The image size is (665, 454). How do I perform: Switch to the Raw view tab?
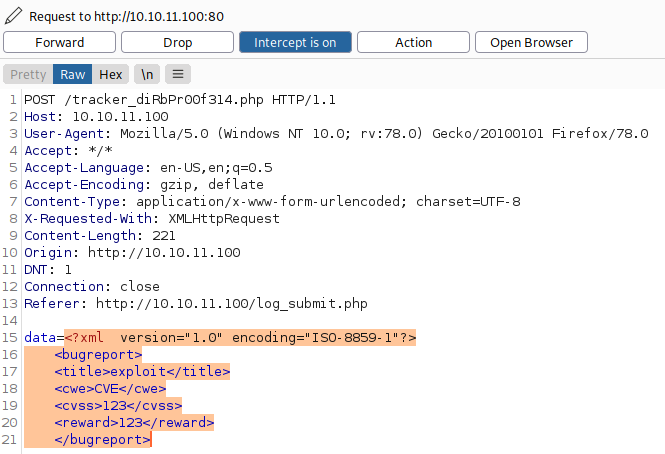(73, 74)
